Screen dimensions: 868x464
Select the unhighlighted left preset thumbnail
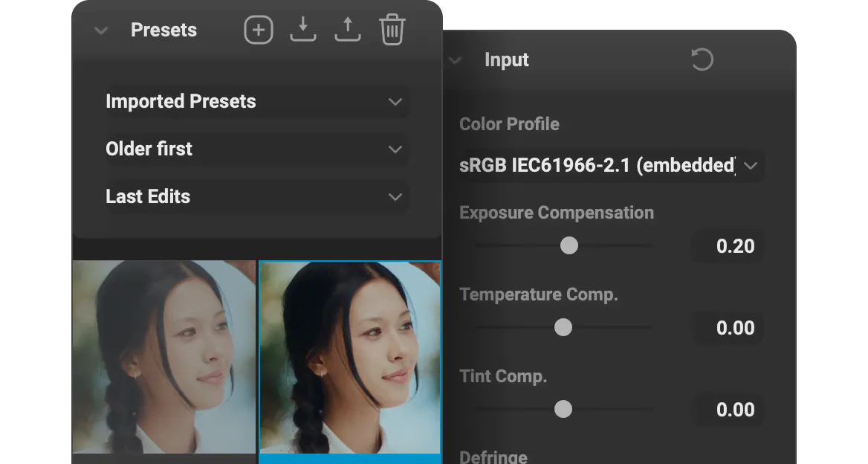click(x=164, y=357)
